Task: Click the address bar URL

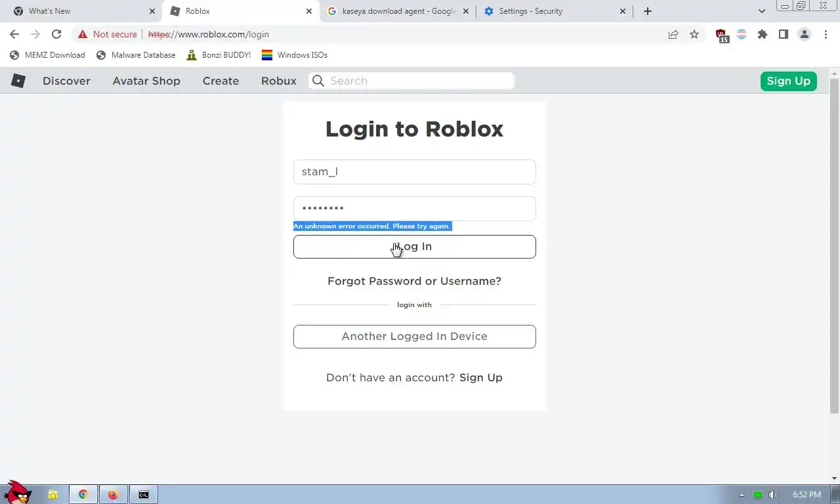Action: click(209, 34)
